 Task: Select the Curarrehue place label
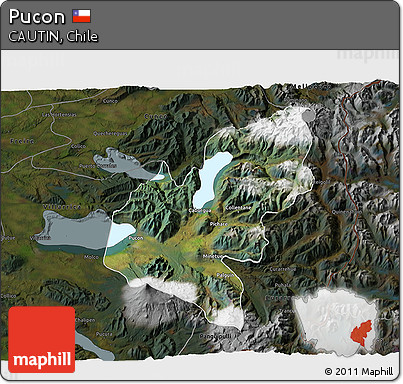click(282, 269)
